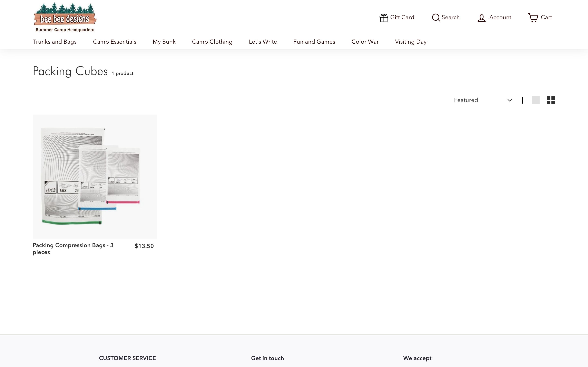Screen dimensions: 588x367
Task: View the shopping Cart icon
Action: point(533,17)
